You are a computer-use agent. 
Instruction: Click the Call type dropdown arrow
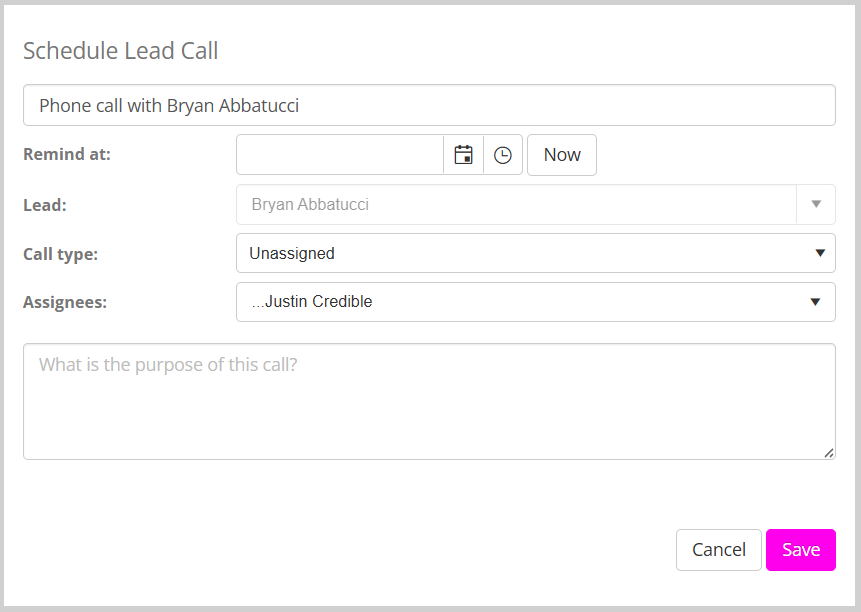pos(819,253)
